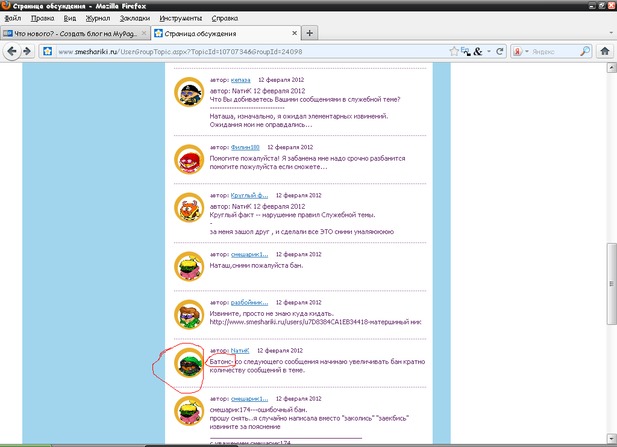The height and width of the screenshot is (447, 617).
Task: Open the Вид menu
Action: coord(70,18)
